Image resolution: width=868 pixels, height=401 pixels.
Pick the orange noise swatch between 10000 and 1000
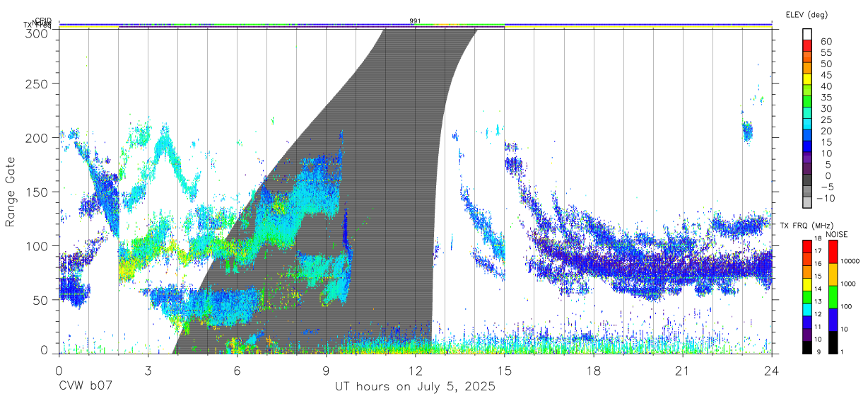[833, 274]
